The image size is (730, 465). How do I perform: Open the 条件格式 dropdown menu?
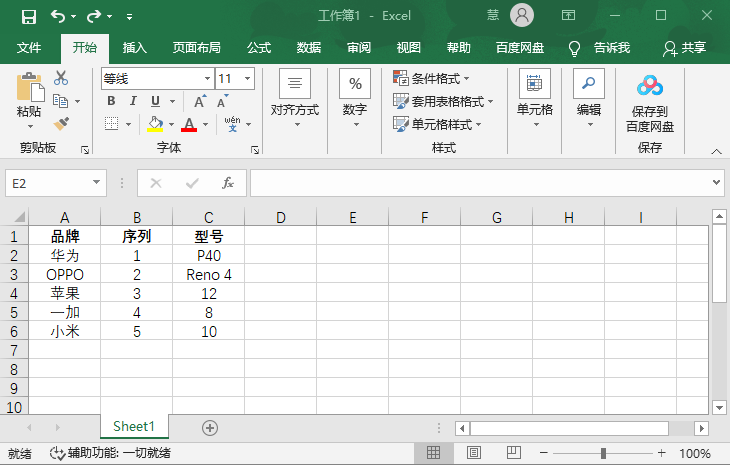[432, 78]
